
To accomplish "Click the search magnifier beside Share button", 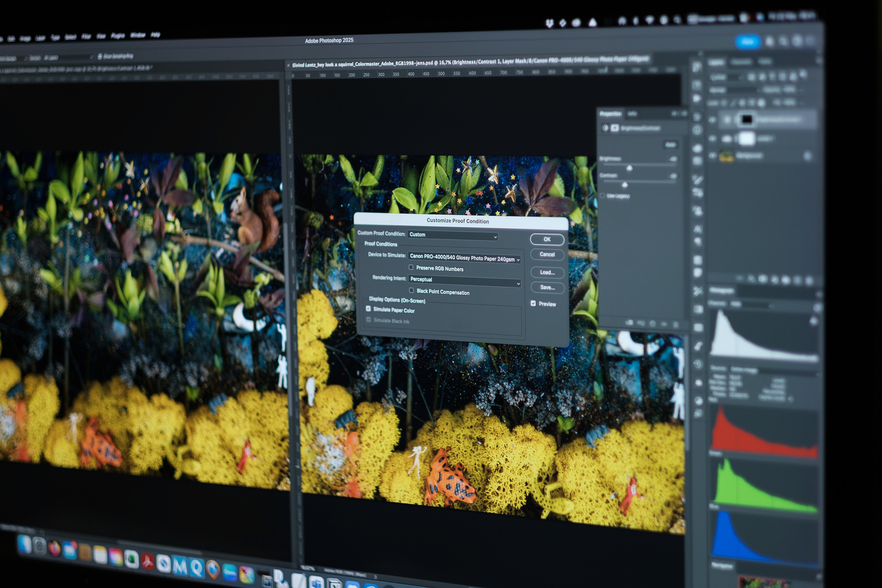I will tap(783, 41).
